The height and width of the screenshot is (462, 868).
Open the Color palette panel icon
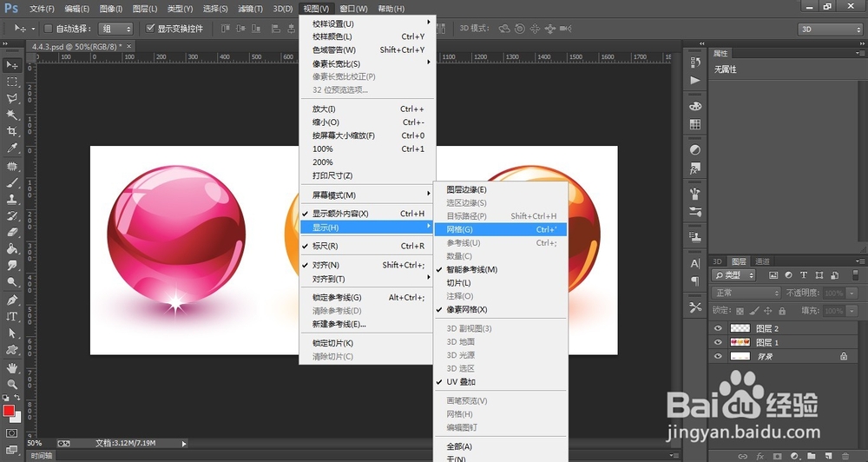pos(695,106)
